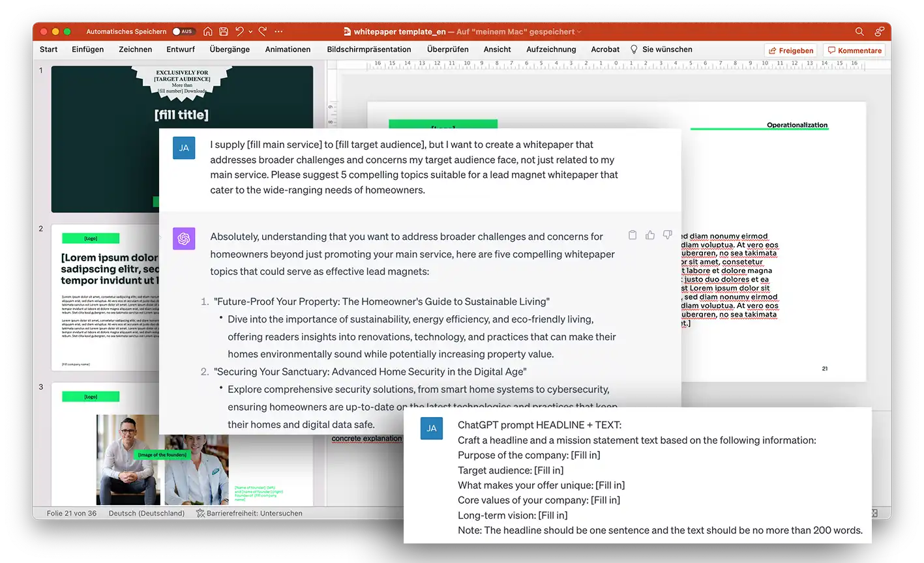This screenshot has height=563, width=924.
Task: Copy ChatGPT reply with clipboard icon
Action: coord(633,235)
